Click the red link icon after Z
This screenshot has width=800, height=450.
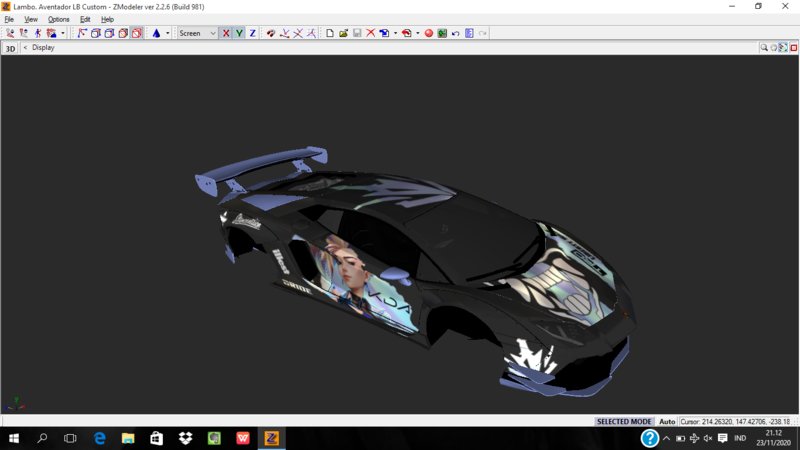click(x=270, y=33)
